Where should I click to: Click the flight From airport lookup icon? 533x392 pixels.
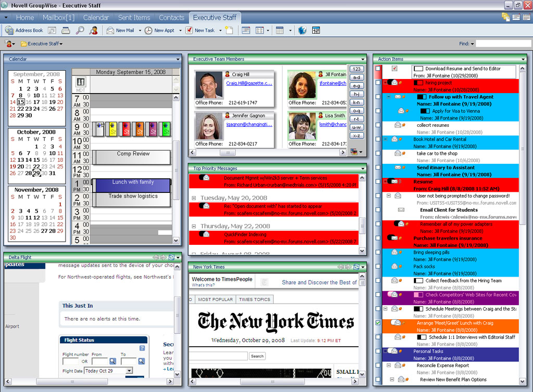click(112, 361)
